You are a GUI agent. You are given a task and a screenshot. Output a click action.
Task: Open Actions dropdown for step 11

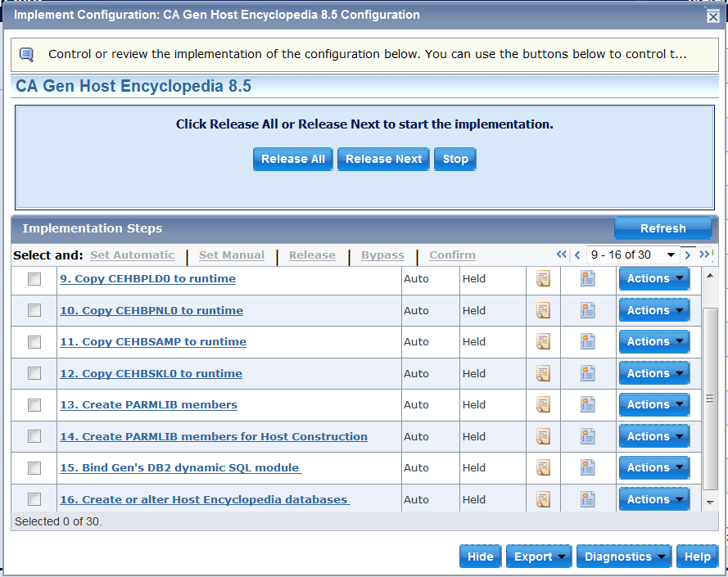coord(654,341)
